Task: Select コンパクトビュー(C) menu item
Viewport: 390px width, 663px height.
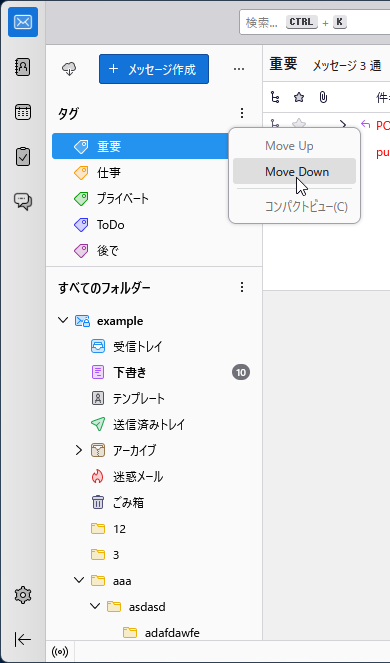Action: click(x=294, y=207)
